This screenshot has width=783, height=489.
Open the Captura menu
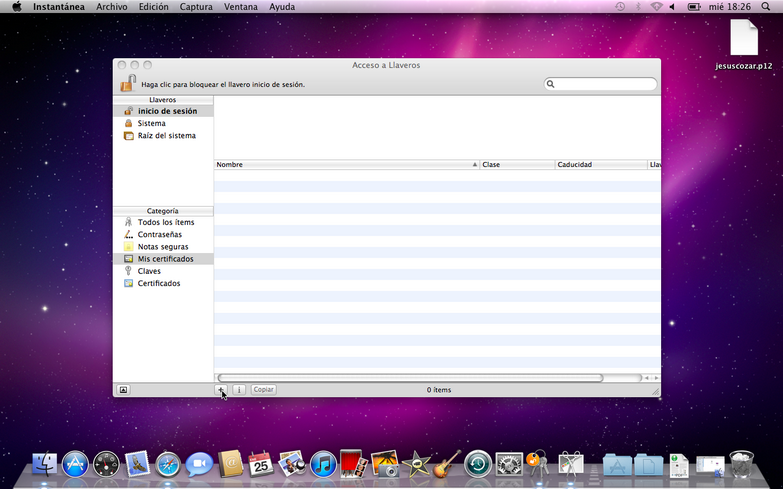[196, 6]
